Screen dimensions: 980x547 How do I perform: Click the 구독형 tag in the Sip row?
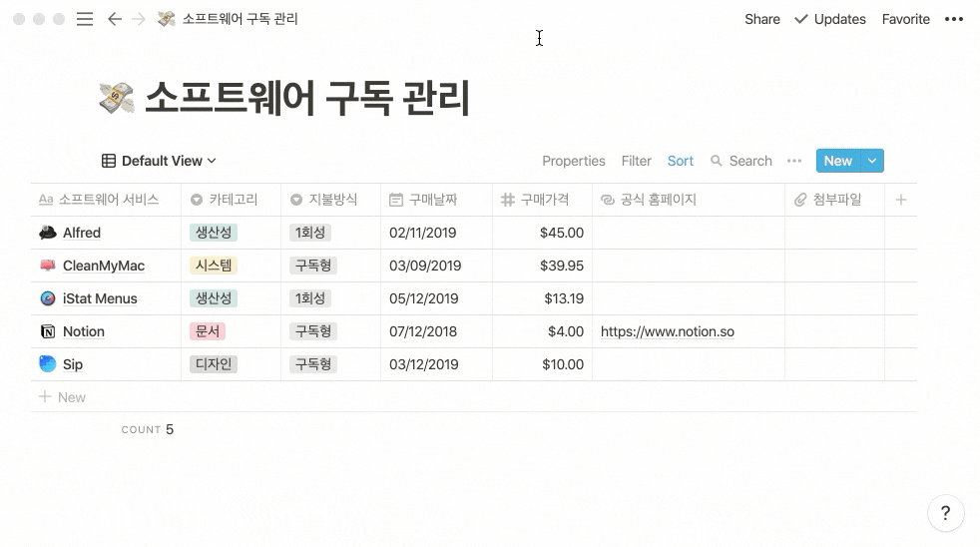point(313,363)
